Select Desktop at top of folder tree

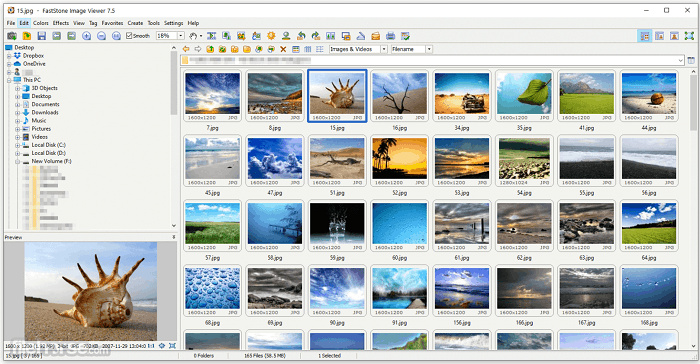pos(24,47)
